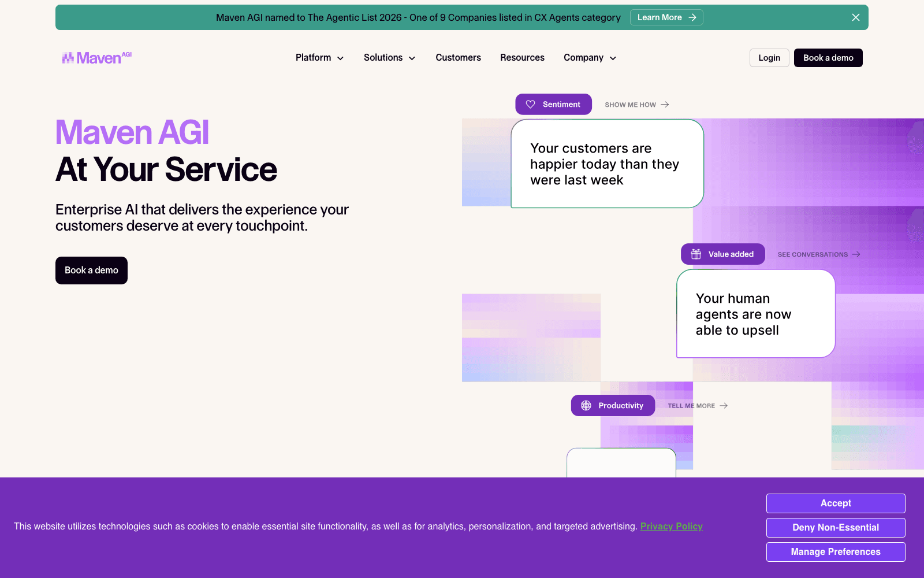
Task: Click the cookie notice text
Action: point(326,527)
